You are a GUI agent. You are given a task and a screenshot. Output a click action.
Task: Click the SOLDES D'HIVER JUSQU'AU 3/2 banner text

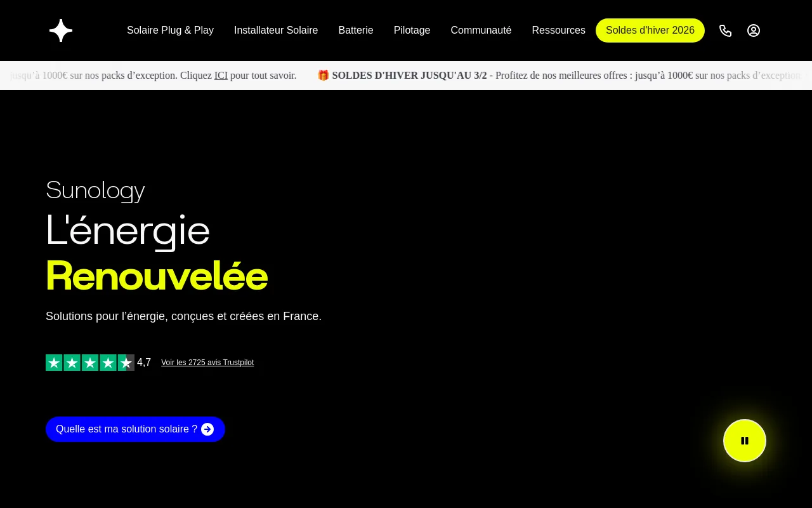tap(409, 76)
